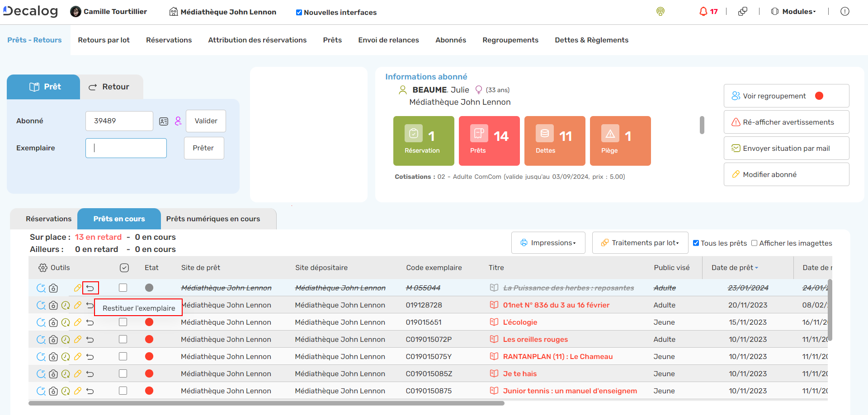This screenshot has width=868, height=415.
Task: Toggle the Nouvelles interfaces checkbox
Action: point(299,13)
